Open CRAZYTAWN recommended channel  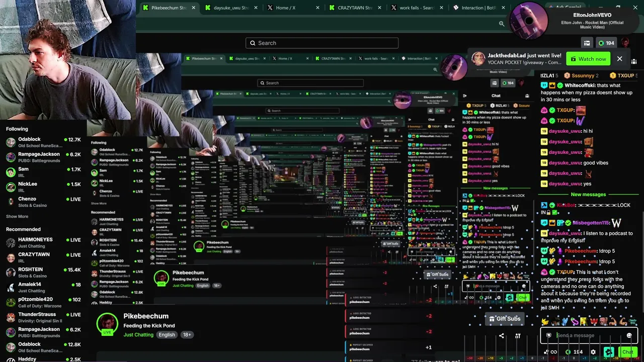43,258
